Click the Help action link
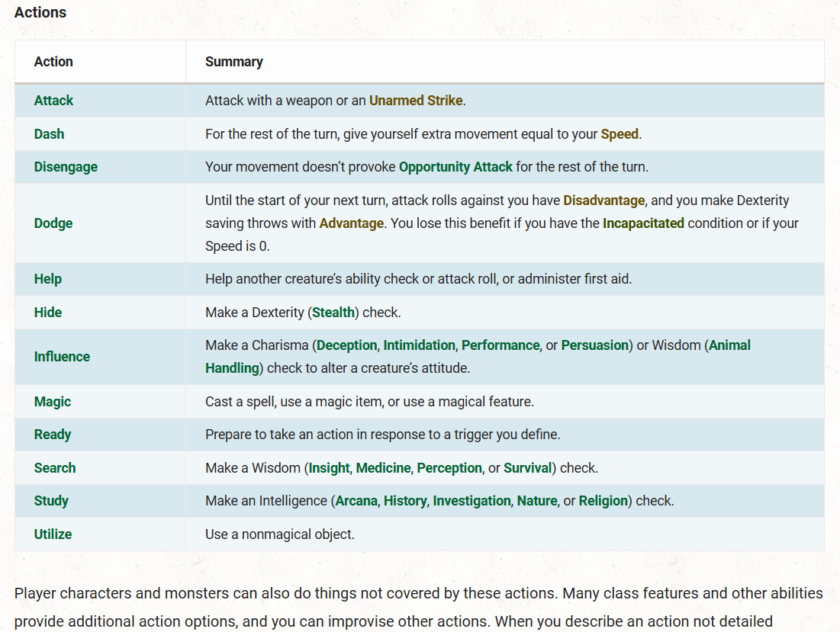 pyautogui.click(x=47, y=279)
